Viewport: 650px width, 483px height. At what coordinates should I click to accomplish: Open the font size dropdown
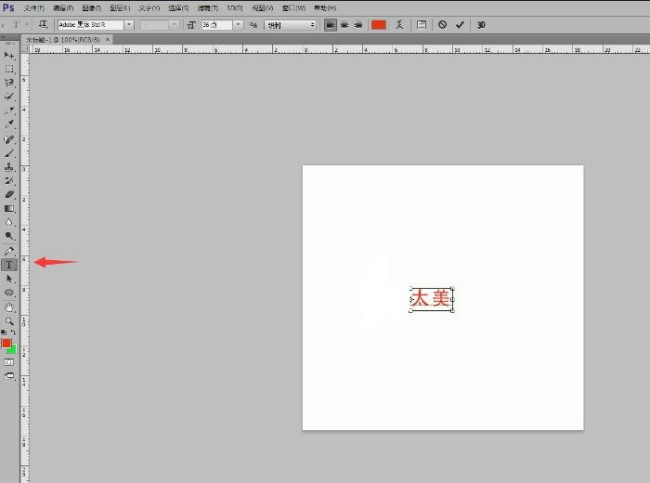pos(238,24)
